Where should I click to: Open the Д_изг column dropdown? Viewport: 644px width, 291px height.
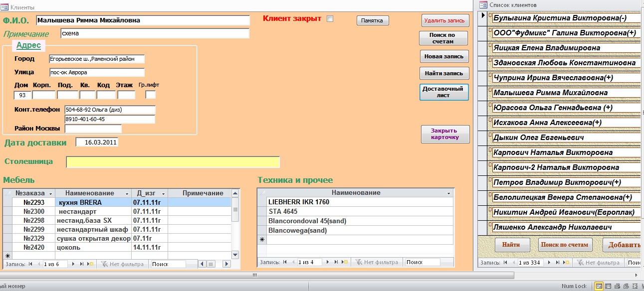pos(163,193)
